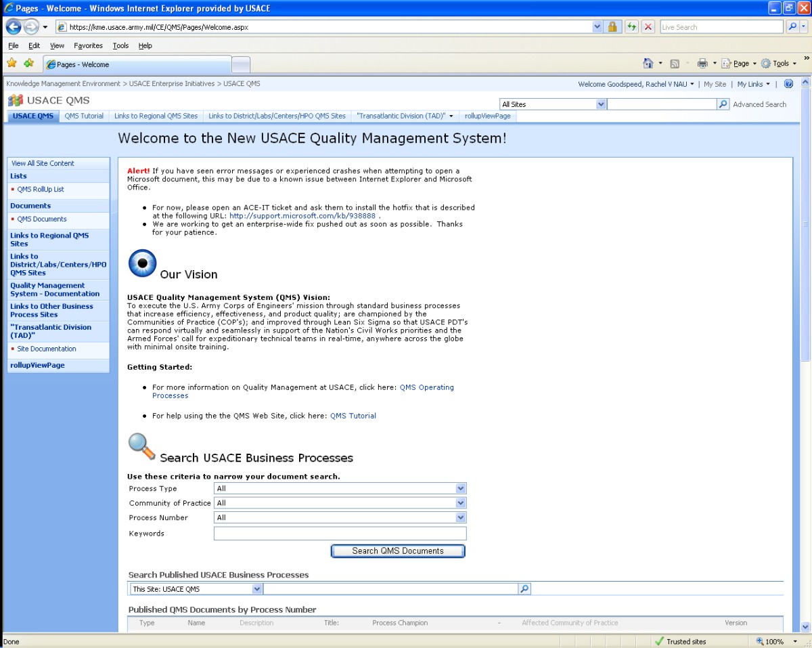Click the site search magnifier icon
The height and width of the screenshot is (648, 812).
(723, 104)
